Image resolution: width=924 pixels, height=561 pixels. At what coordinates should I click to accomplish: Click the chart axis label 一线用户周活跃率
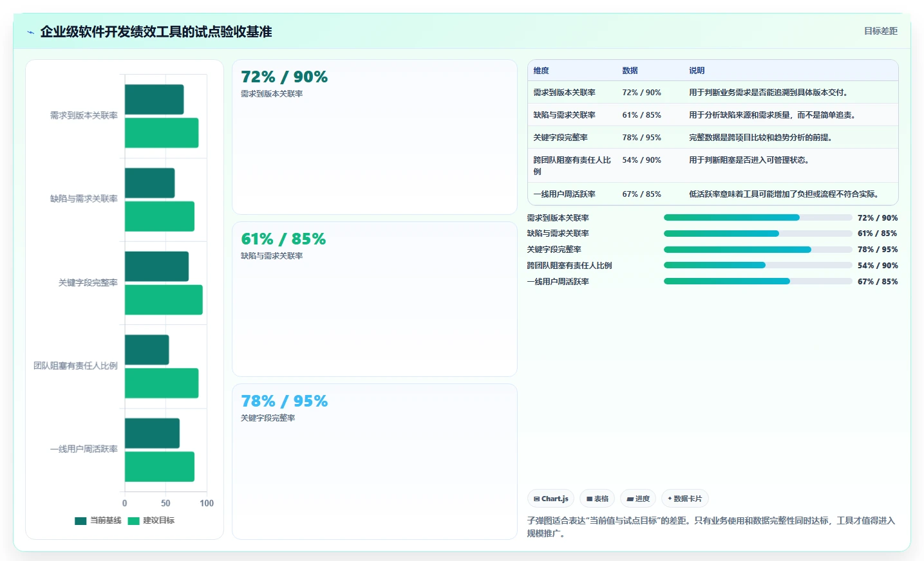(x=84, y=449)
